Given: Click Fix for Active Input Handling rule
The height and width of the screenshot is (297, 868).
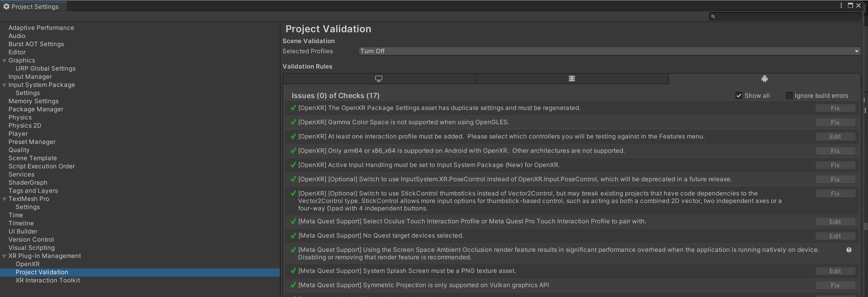Looking at the screenshot, I should point(835,165).
